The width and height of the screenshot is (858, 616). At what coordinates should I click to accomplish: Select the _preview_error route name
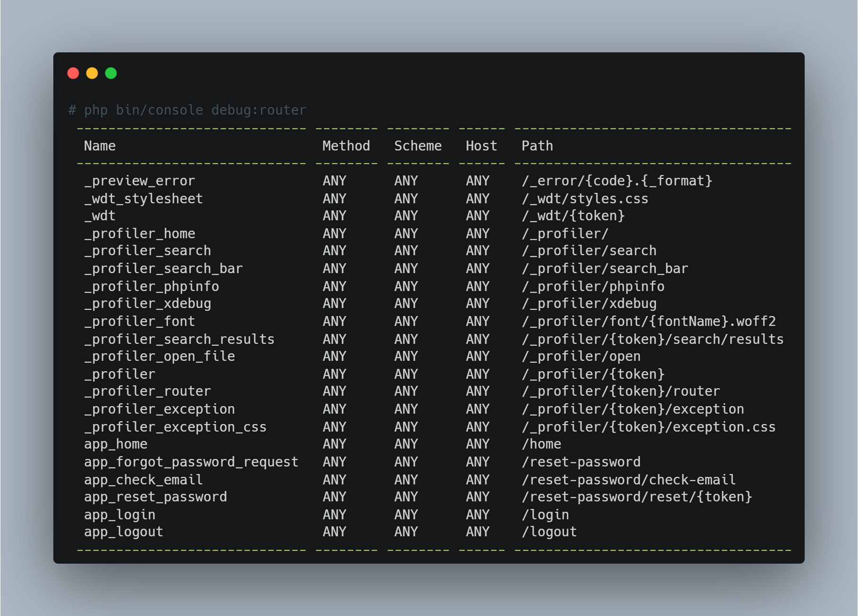click(x=139, y=181)
